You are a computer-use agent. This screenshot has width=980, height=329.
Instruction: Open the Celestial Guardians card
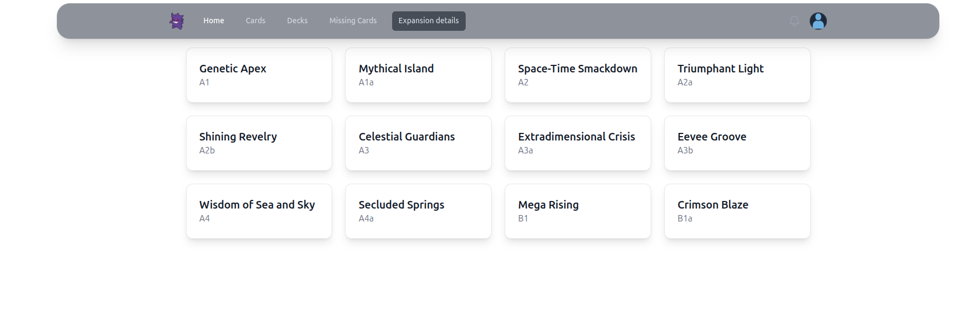pyautogui.click(x=418, y=143)
